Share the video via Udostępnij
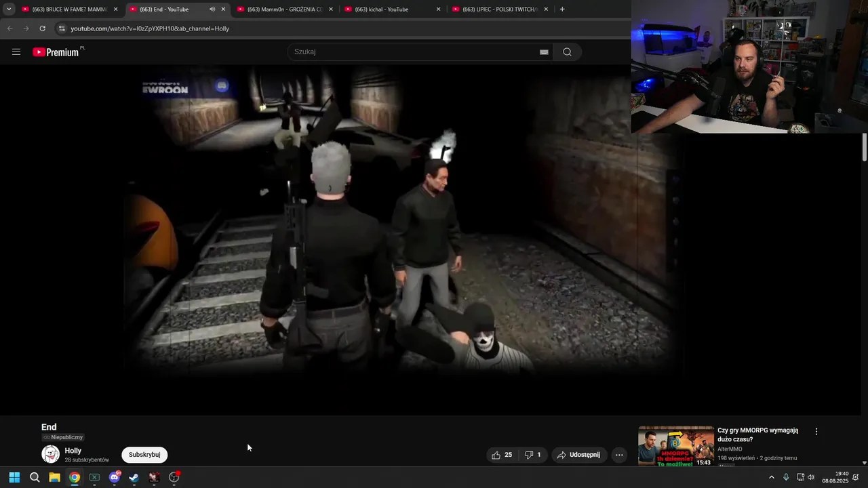This screenshot has height=488, width=868. 578,455
